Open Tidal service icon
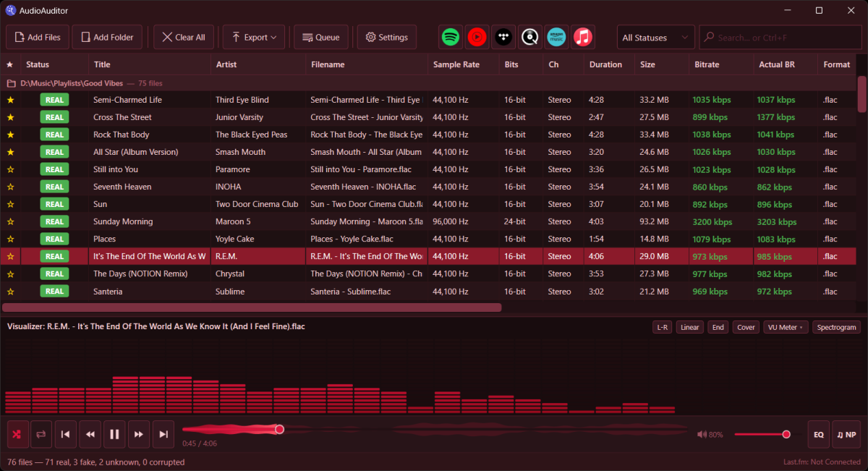Viewport: 868px width, 471px height. pos(503,37)
